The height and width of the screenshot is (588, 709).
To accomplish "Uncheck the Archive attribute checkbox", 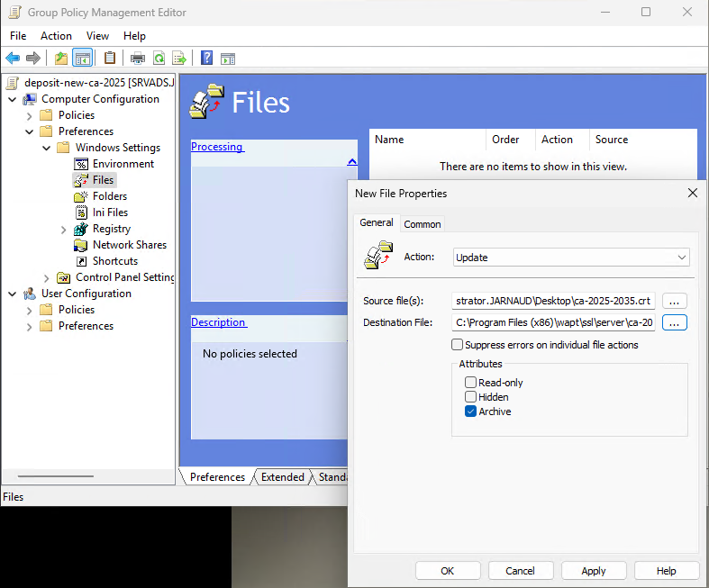I will click(470, 412).
